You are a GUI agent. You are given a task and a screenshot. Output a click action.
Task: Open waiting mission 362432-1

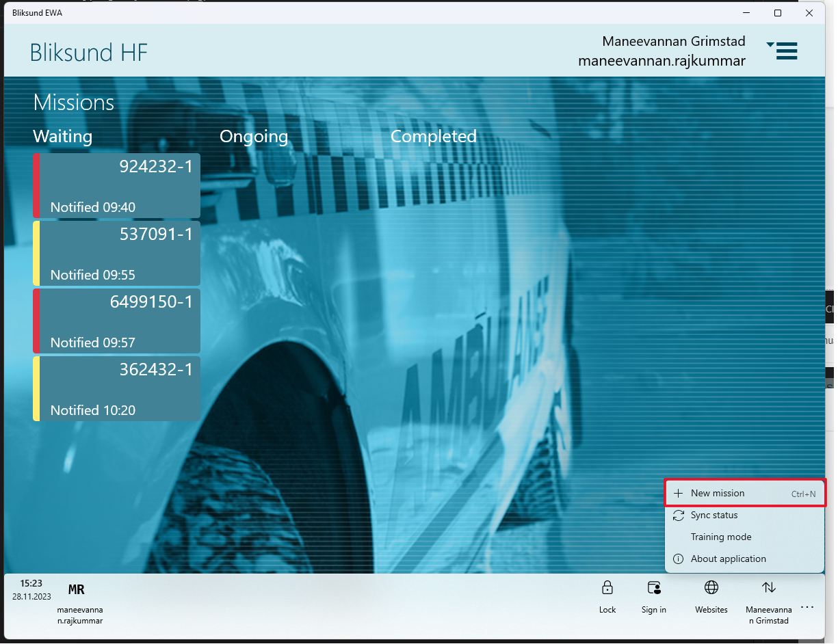(116, 388)
